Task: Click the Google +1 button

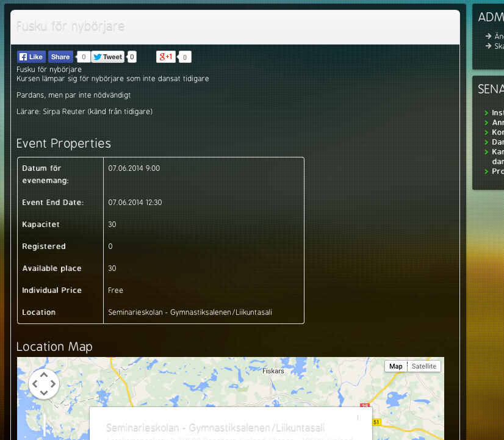Action: tap(166, 57)
